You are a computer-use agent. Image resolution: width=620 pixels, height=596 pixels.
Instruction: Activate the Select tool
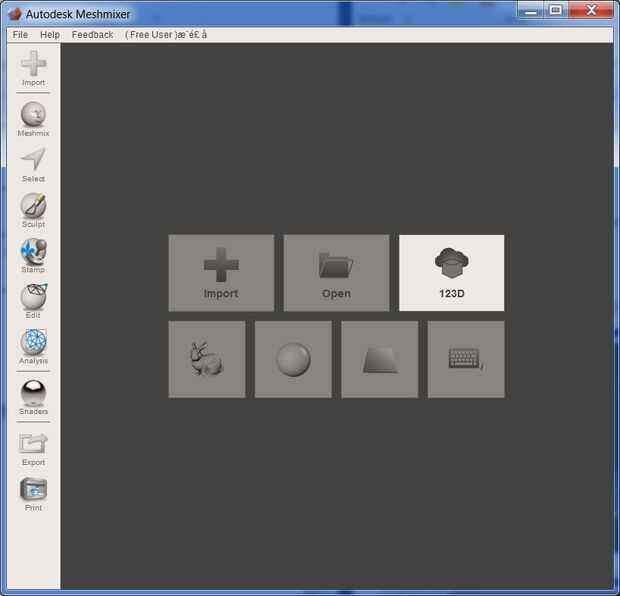pos(33,165)
